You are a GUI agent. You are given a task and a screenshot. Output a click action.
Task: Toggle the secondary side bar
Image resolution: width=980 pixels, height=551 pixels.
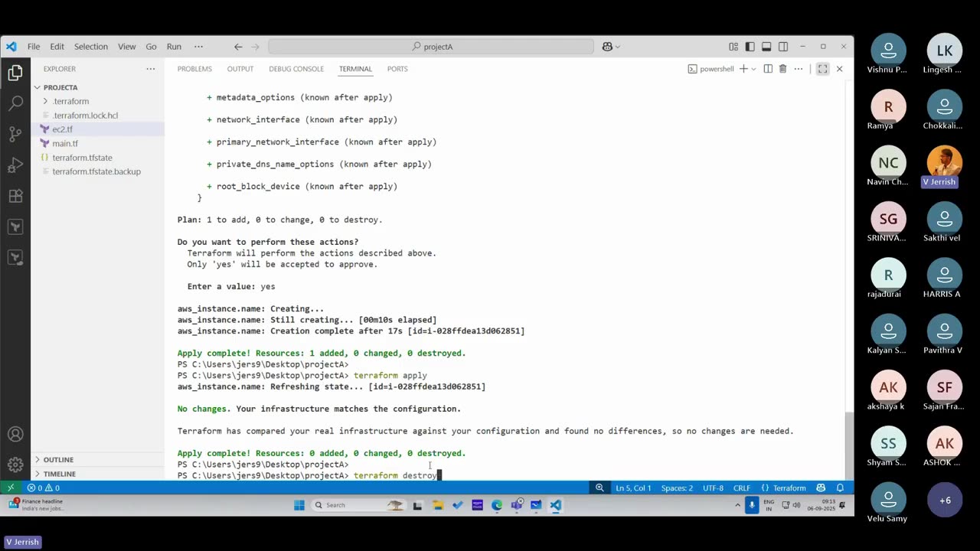point(783,47)
